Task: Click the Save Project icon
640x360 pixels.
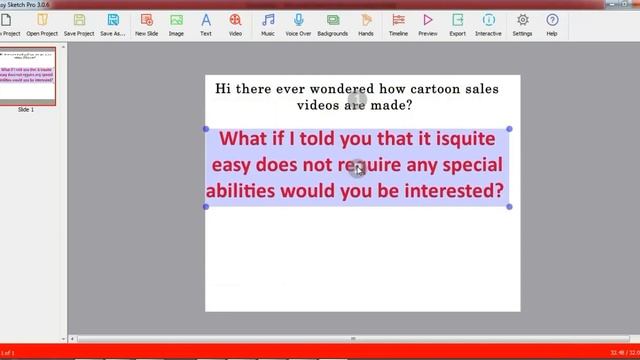Action: point(79,24)
